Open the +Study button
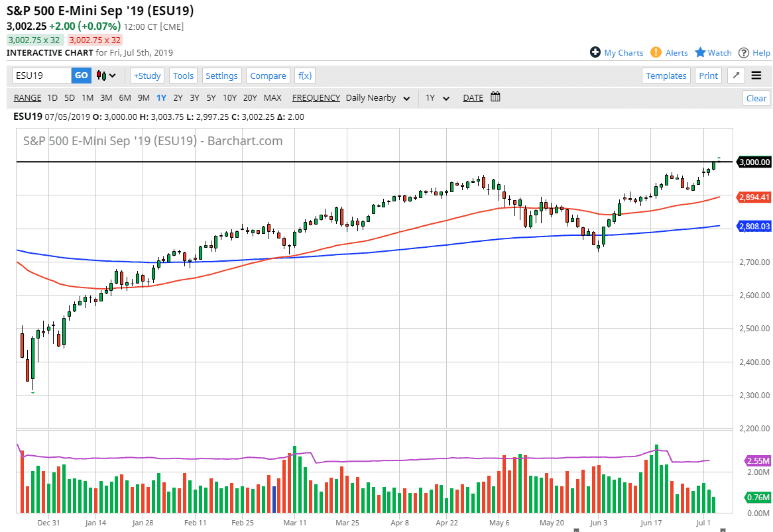Image resolution: width=773 pixels, height=532 pixels. tap(147, 76)
